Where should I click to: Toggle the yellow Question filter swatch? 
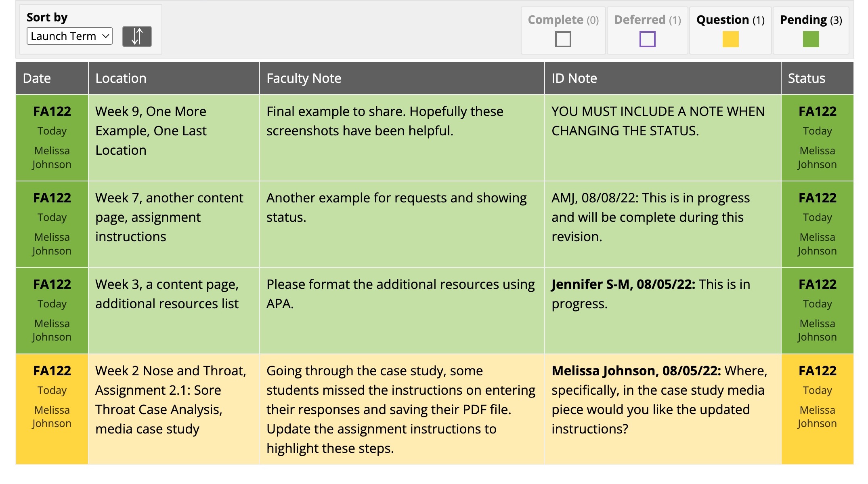(730, 39)
